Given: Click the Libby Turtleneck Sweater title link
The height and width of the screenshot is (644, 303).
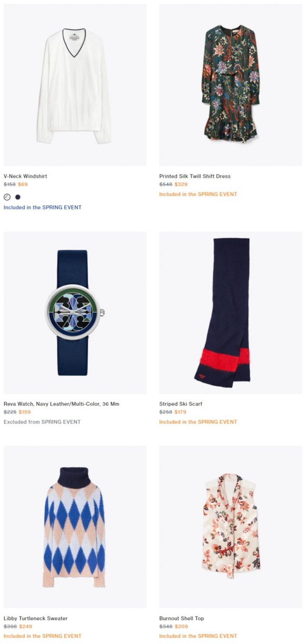Looking at the screenshot, I should click(35, 618).
